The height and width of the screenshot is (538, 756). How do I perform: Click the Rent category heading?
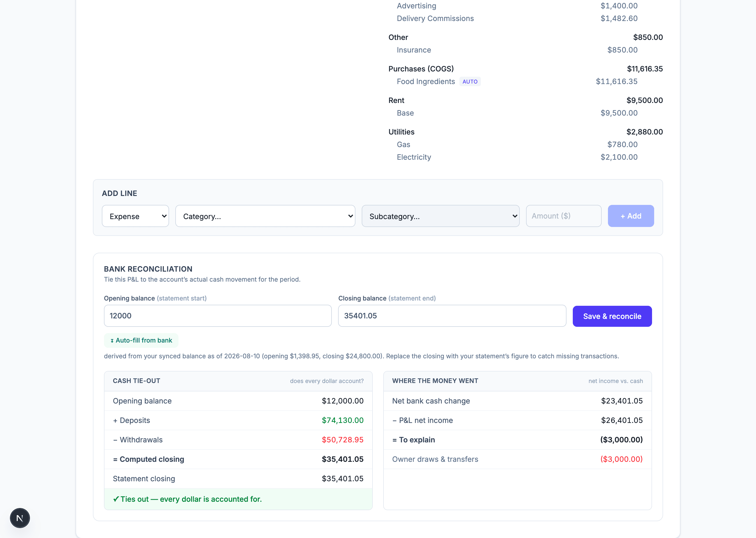pyautogui.click(x=396, y=100)
